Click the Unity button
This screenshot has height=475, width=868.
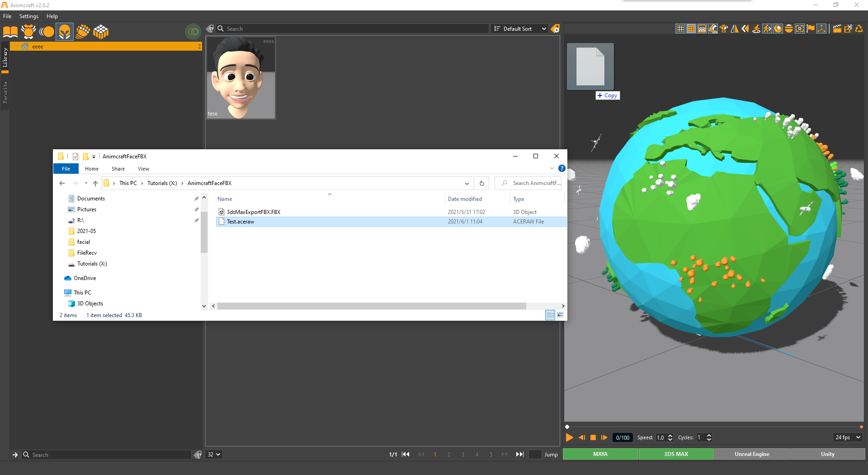point(828,454)
